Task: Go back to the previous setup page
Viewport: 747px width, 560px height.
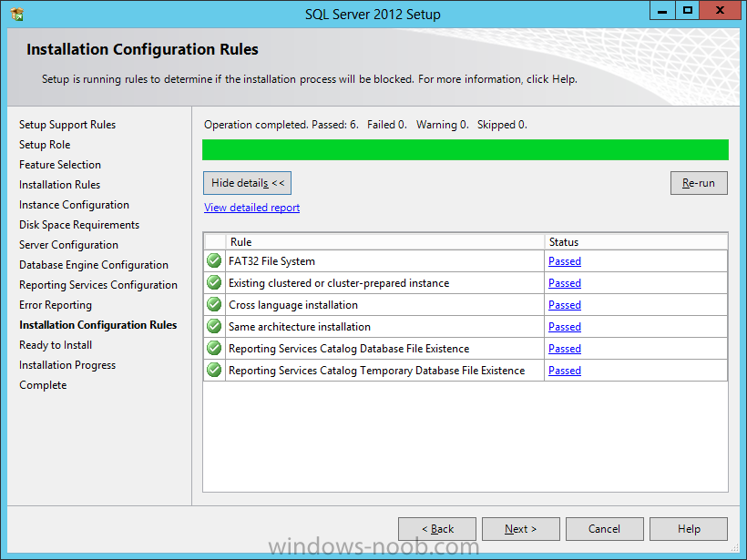Action: (437, 529)
